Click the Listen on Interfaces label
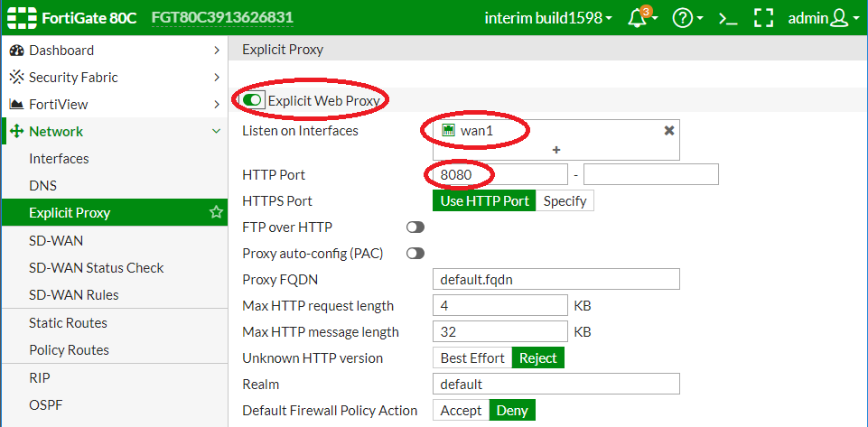 301,131
